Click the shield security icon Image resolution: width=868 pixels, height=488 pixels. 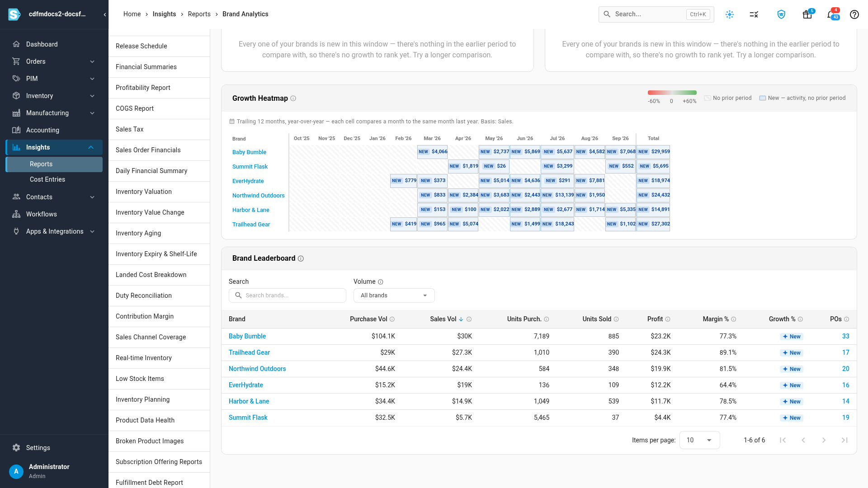pos(781,14)
